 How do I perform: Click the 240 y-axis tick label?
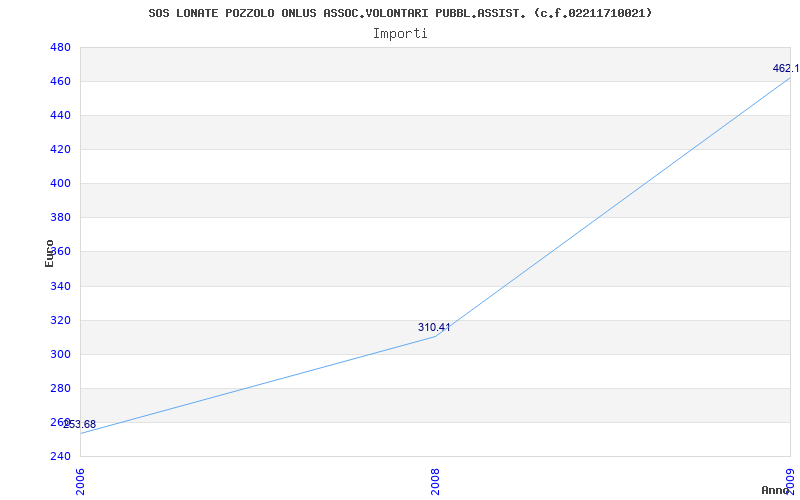[x=60, y=456]
